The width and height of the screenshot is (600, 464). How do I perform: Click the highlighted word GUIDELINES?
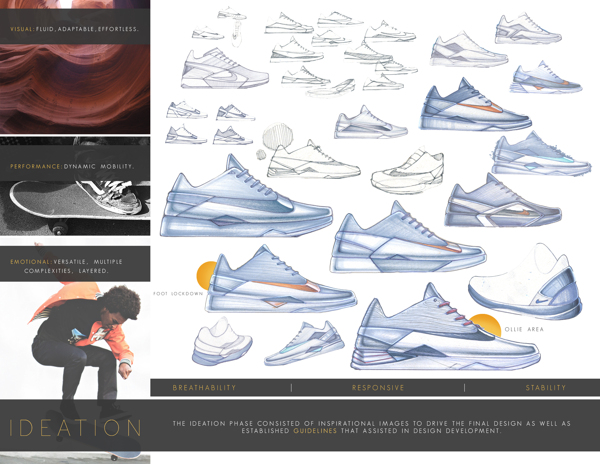315,431
